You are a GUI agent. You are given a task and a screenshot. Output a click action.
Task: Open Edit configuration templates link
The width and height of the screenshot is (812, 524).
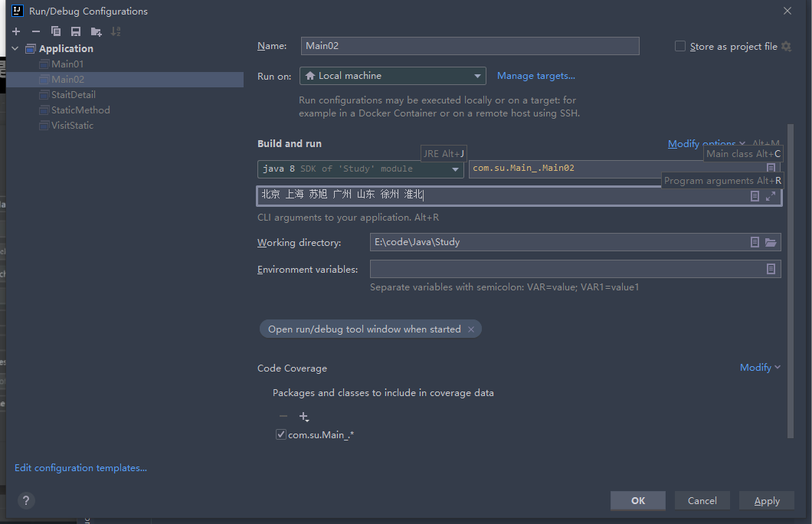tap(80, 467)
